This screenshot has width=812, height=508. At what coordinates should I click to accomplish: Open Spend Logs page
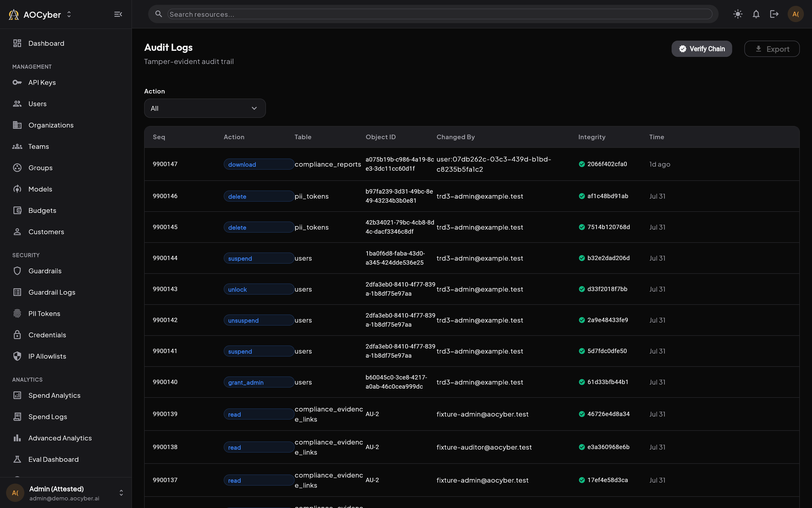click(66, 417)
